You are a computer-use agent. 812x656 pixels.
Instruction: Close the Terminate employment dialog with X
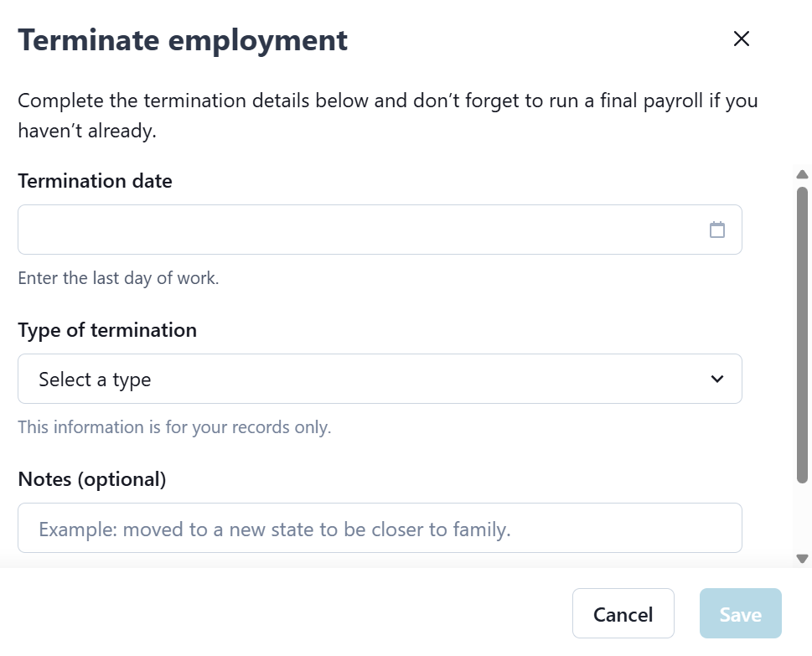tap(741, 39)
